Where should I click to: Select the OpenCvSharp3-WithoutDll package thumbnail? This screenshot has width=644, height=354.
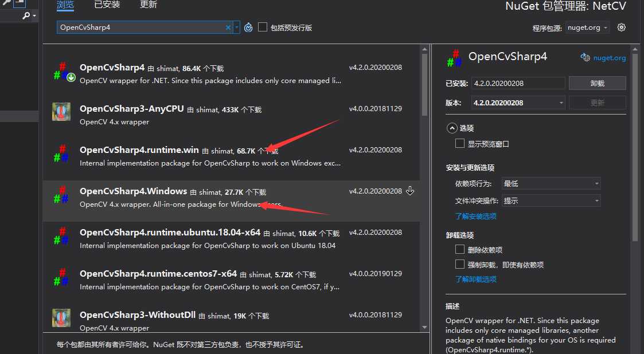61,318
